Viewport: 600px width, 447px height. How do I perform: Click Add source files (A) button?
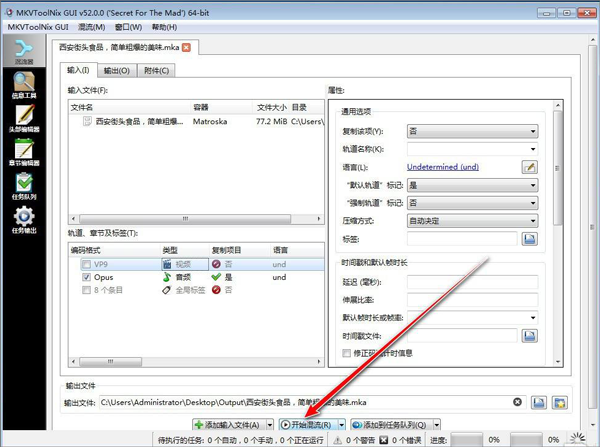pyautogui.click(x=229, y=425)
